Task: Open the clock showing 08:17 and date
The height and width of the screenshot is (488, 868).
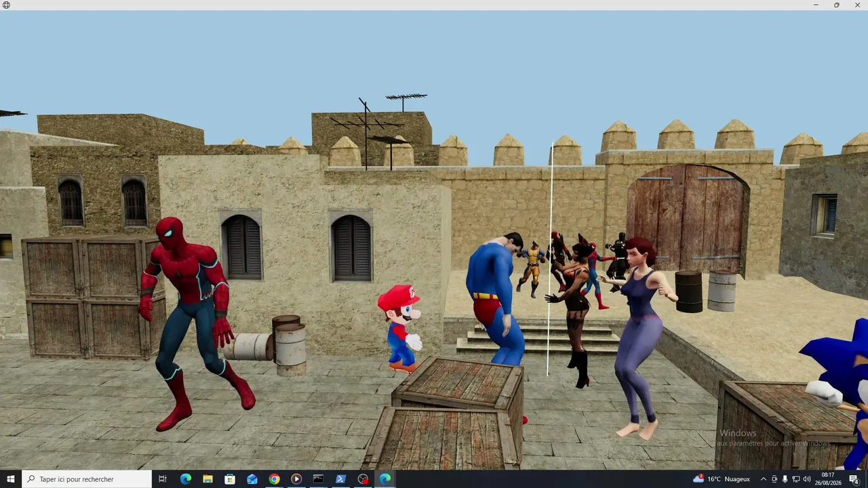Action: coord(828,479)
